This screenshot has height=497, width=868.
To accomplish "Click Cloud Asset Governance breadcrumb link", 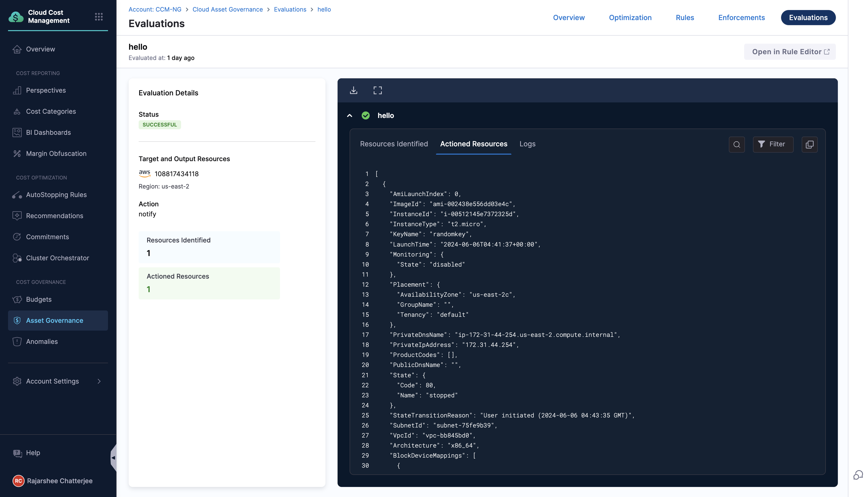I will [x=227, y=9].
